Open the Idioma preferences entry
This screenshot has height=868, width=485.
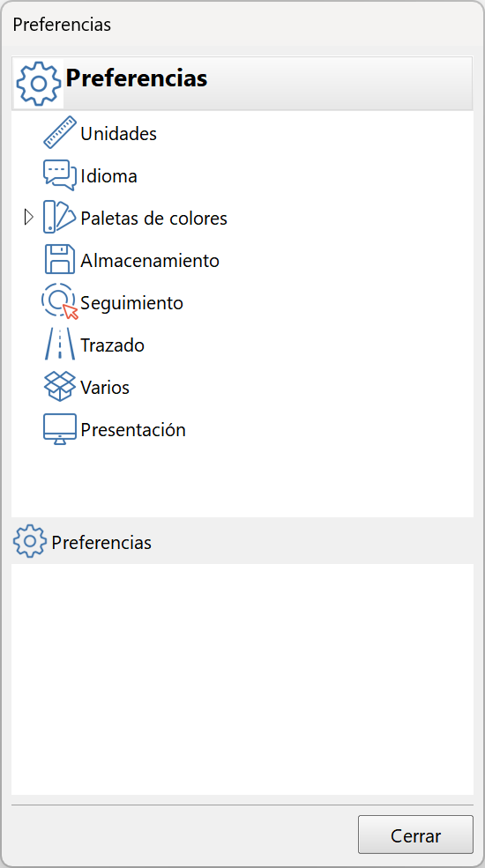(x=109, y=176)
